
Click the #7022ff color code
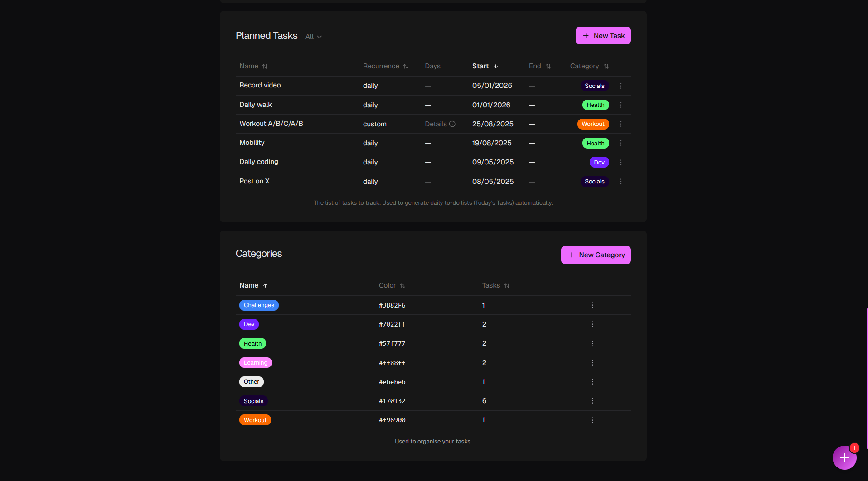[x=392, y=324]
